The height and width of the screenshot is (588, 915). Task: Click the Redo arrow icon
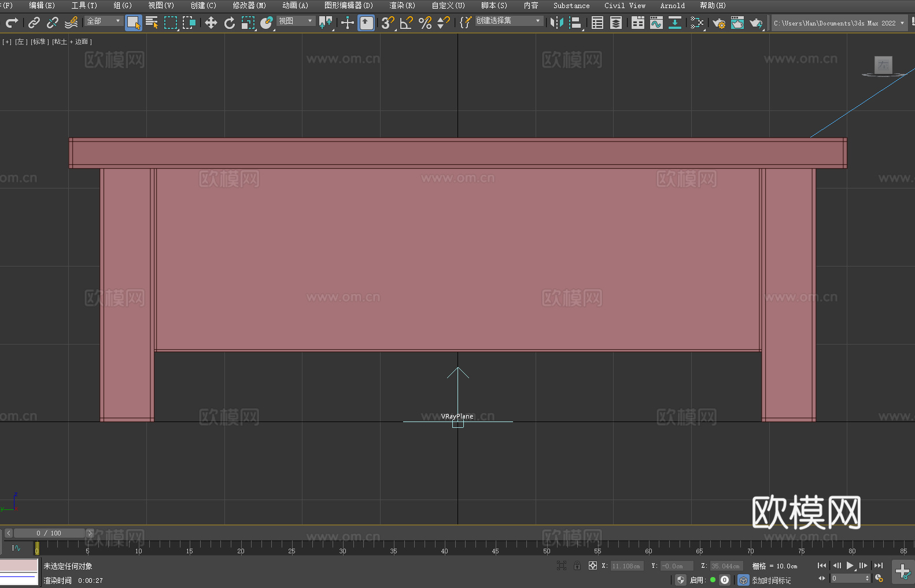click(12, 23)
